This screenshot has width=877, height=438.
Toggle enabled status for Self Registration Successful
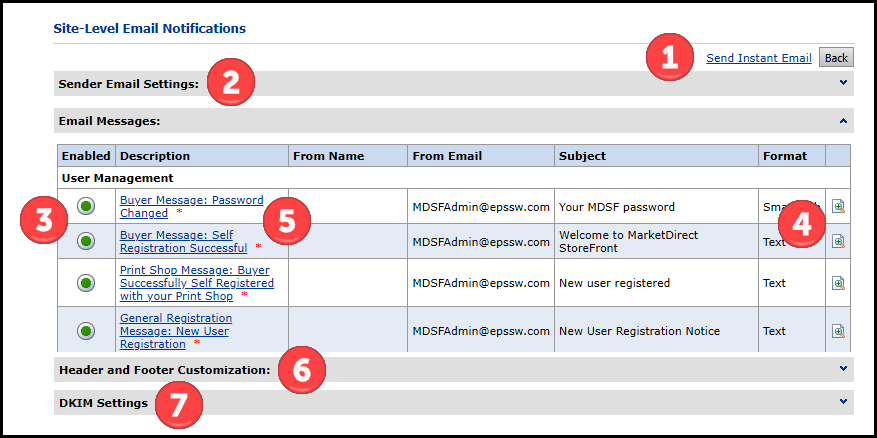point(86,241)
